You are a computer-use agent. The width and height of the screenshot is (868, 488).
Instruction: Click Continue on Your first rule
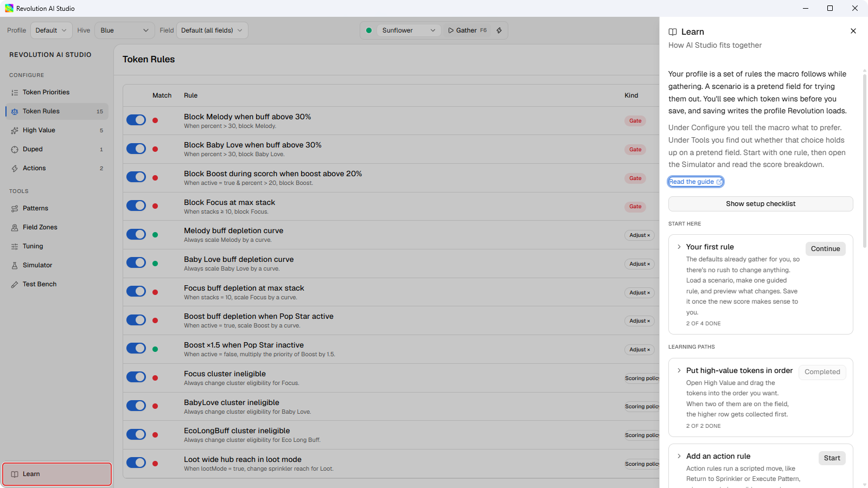point(825,249)
